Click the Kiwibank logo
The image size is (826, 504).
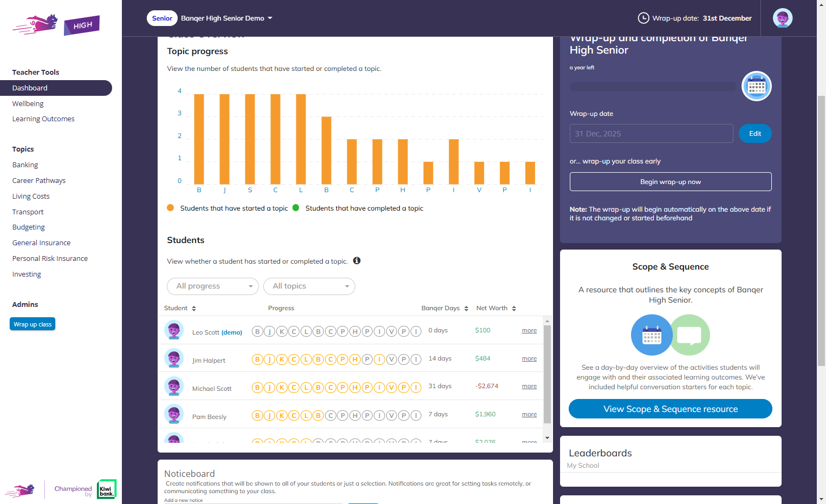107,489
